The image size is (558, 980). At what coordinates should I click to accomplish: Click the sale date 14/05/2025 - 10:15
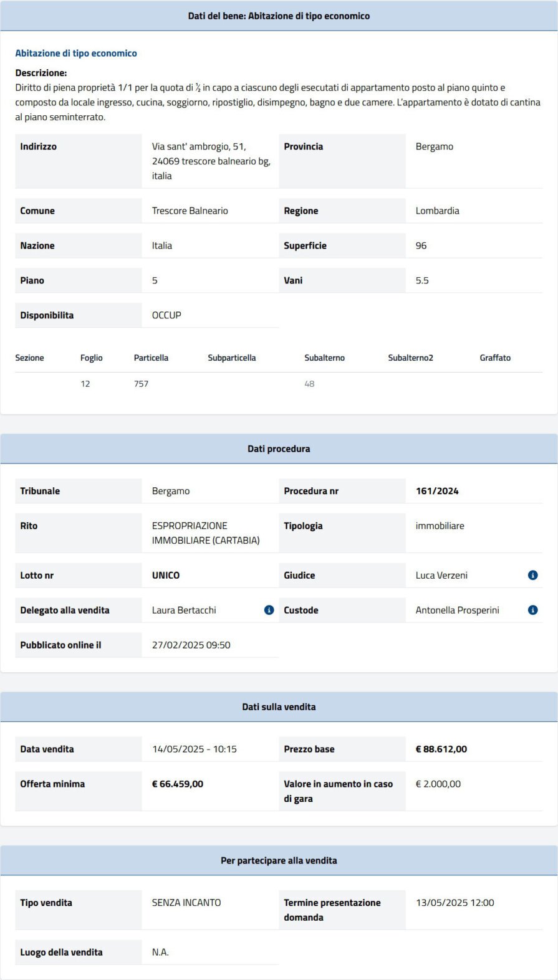(195, 749)
